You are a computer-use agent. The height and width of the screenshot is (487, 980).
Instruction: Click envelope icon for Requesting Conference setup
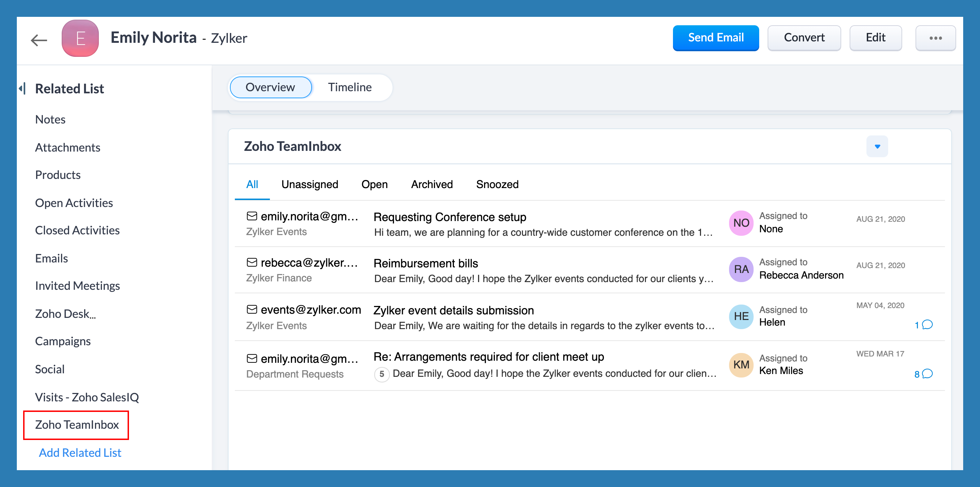(252, 216)
